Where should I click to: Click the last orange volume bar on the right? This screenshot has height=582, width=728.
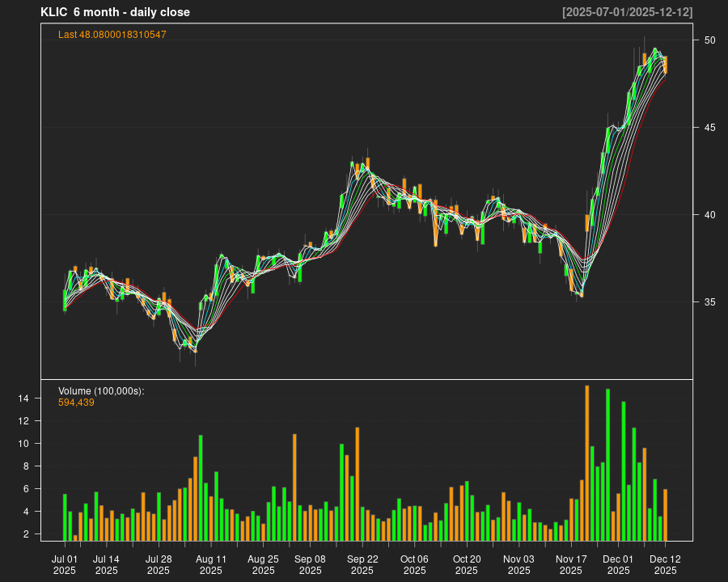pos(665,514)
